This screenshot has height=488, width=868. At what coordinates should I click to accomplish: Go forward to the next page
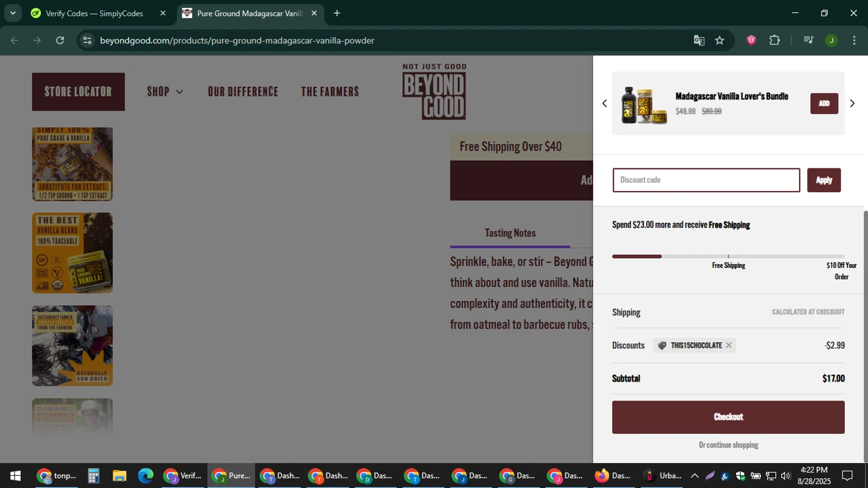click(37, 41)
